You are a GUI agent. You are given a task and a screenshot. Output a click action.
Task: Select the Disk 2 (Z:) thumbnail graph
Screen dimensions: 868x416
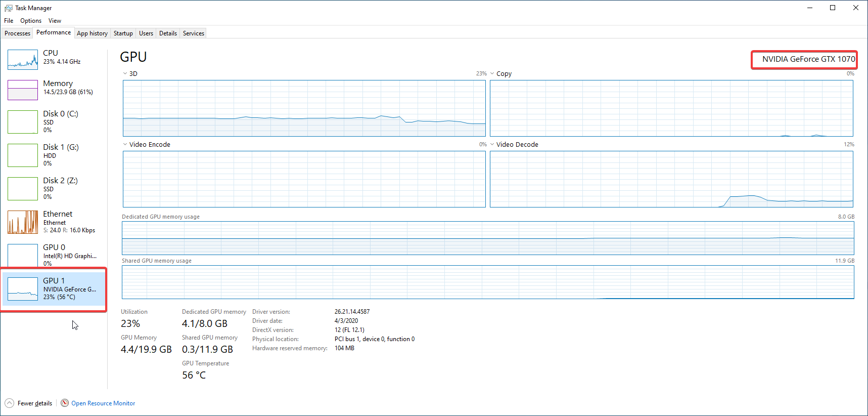tap(23, 189)
